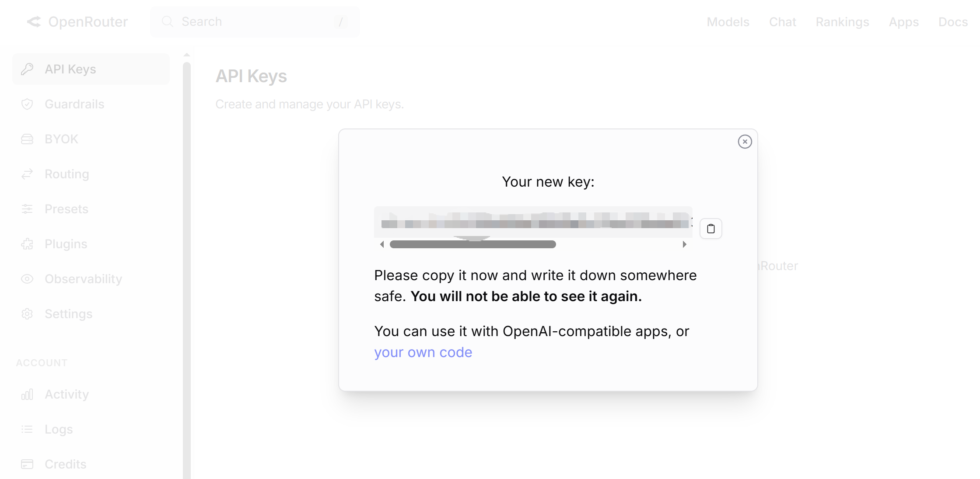
Task: Focus the Search input field
Action: [x=255, y=22]
